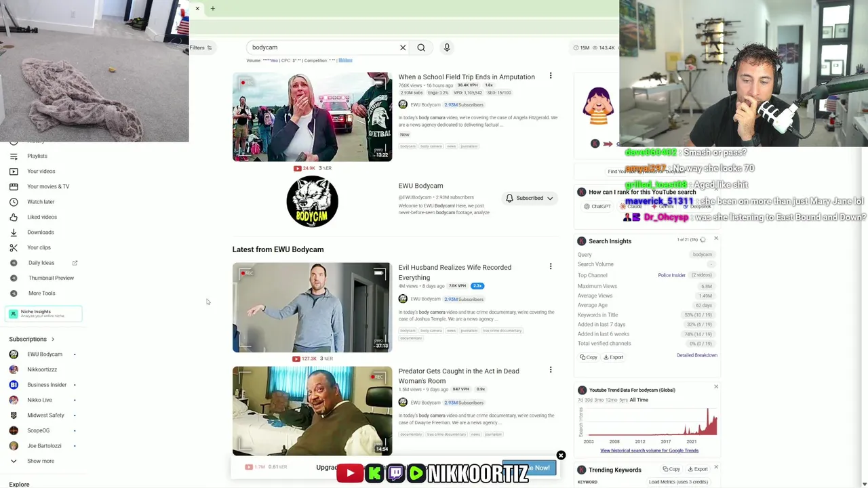Open Liked videos list

pos(42,217)
